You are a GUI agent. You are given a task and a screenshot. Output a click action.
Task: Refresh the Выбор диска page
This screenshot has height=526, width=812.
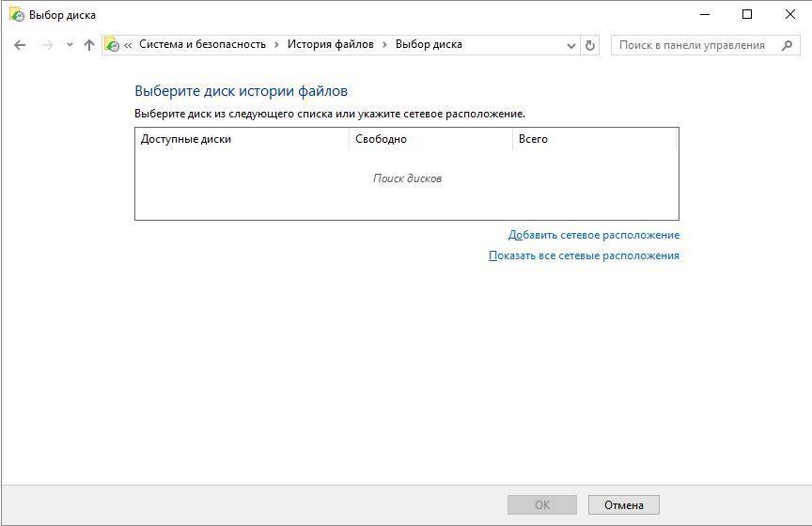coord(590,45)
